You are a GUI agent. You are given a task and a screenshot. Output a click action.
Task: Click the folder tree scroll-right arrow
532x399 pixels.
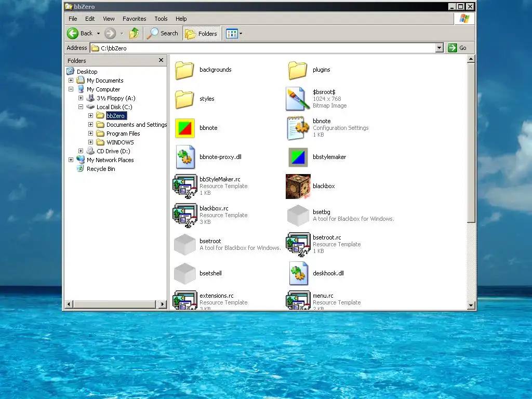[x=163, y=304]
